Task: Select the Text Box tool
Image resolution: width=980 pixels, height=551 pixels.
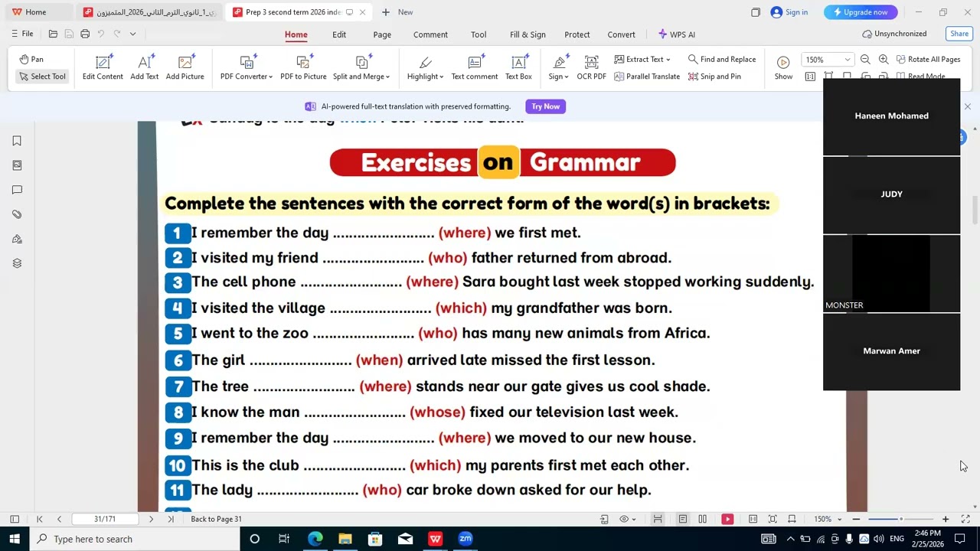Action: [x=518, y=67]
